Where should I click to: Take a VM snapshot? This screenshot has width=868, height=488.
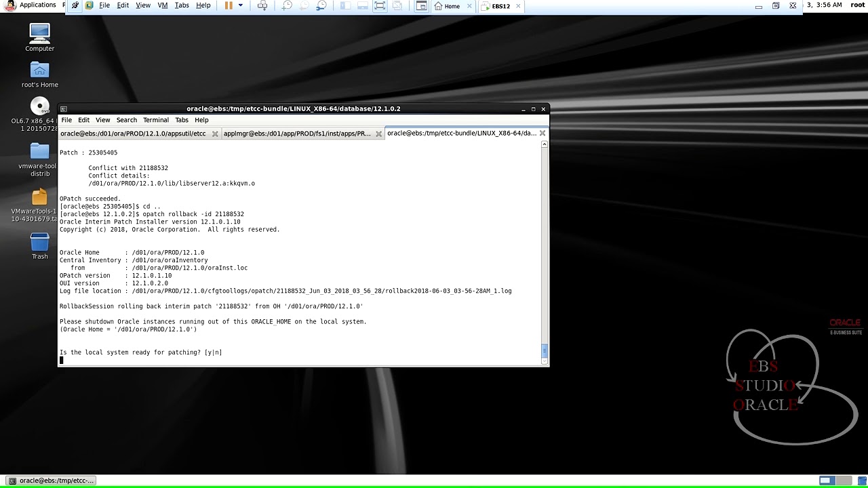(x=287, y=5)
